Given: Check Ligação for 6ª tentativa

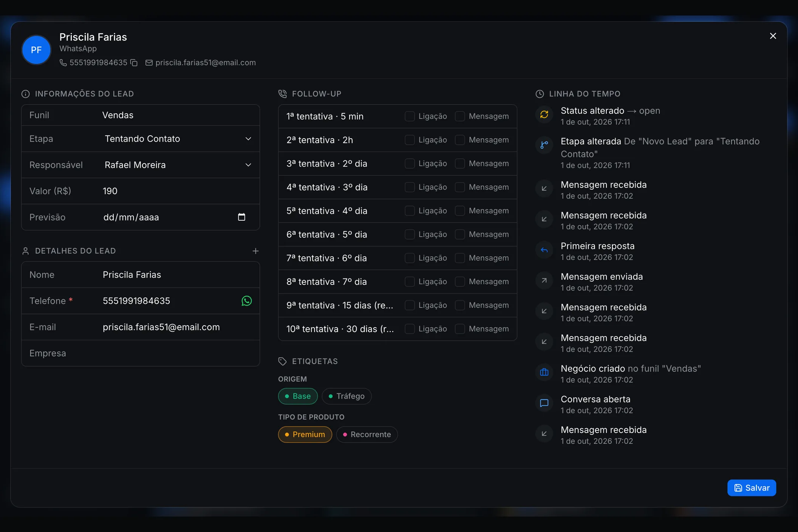Looking at the screenshot, I should (x=410, y=234).
